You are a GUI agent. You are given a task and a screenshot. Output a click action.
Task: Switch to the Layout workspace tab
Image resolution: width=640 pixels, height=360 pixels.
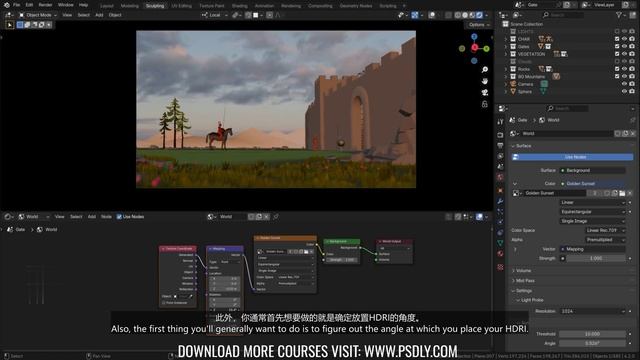[107, 6]
